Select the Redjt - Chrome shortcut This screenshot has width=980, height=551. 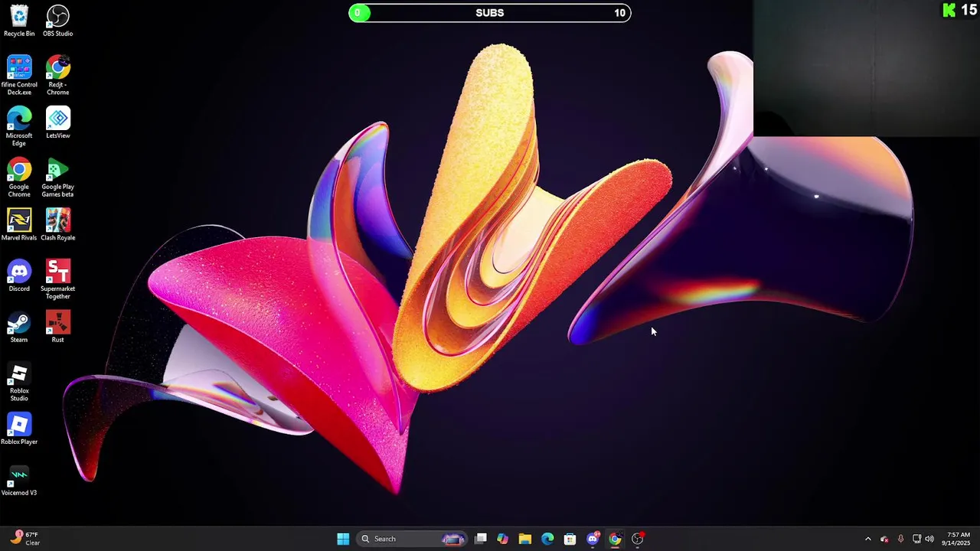point(58,75)
